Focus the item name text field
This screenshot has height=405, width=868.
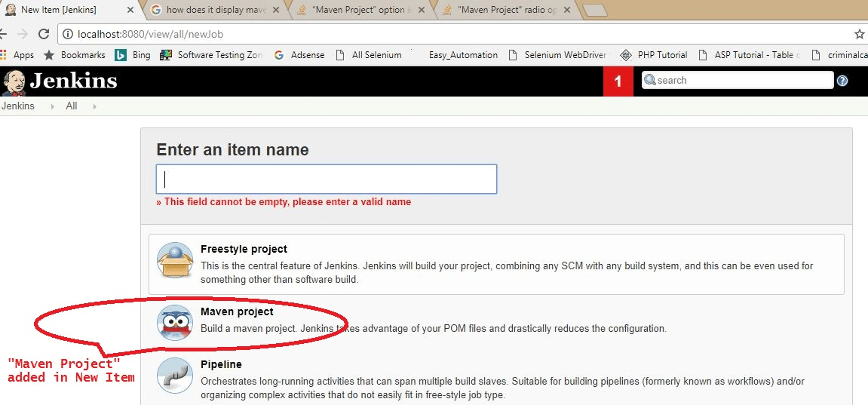pos(327,179)
